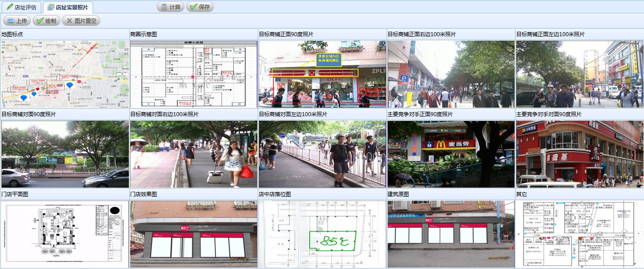This screenshot has width=644, height=269.
Task: Open the 目标商铺对面右边100米照片 sidewalk photo
Action: pyautogui.click(x=193, y=154)
